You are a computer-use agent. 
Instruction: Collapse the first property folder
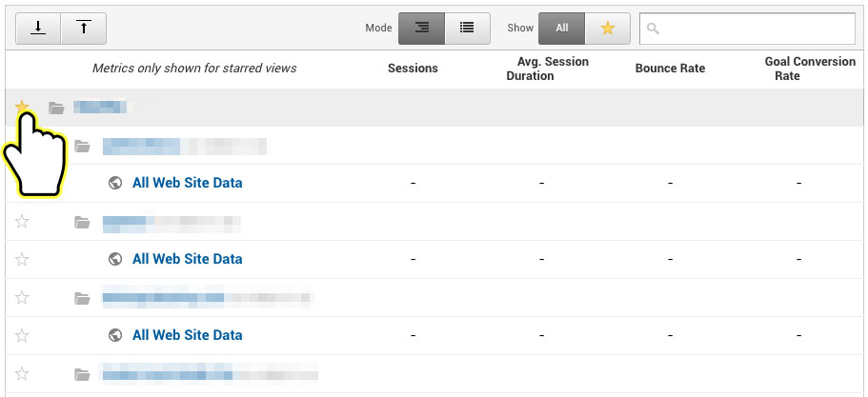tap(83, 146)
